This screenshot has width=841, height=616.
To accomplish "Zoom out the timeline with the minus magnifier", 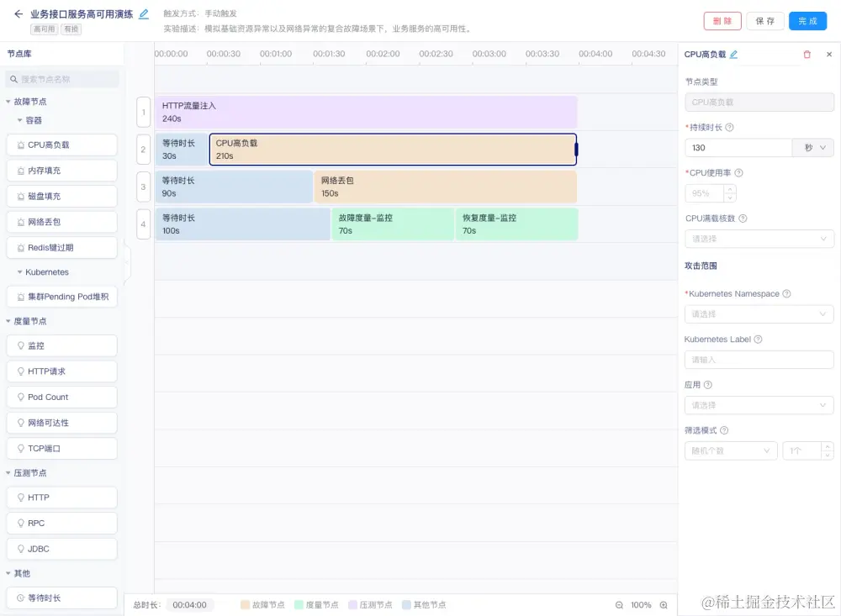I will 619,605.
